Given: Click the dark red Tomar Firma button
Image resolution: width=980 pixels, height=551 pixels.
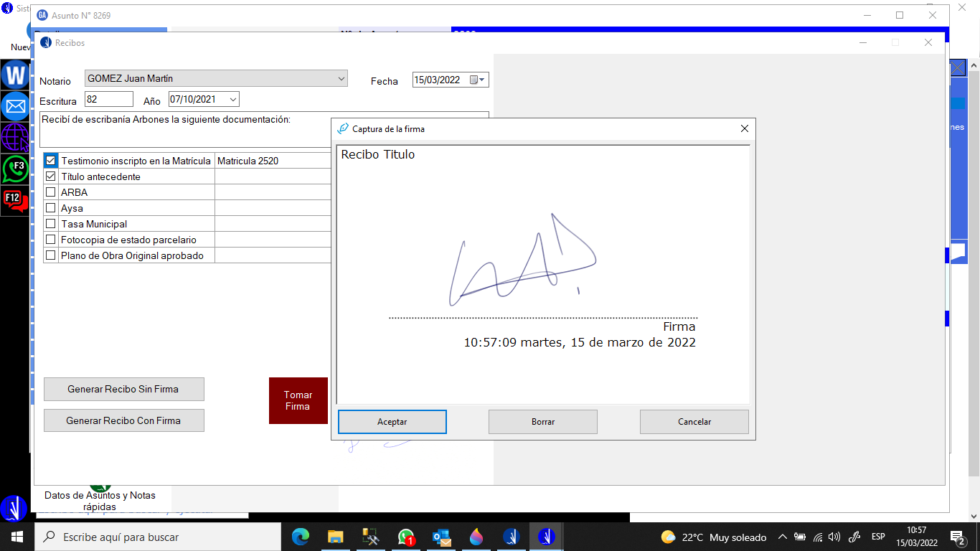Looking at the screenshot, I should [x=298, y=400].
